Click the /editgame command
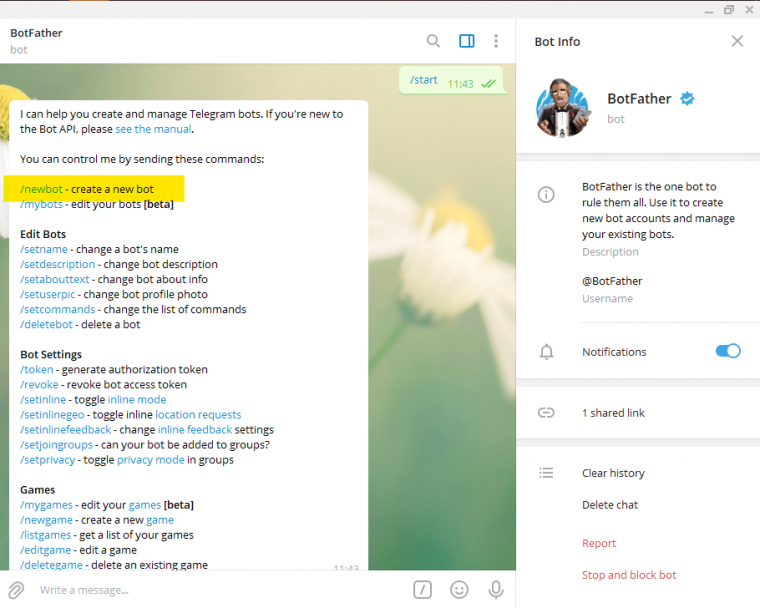This screenshot has height=608, width=760. (46, 550)
